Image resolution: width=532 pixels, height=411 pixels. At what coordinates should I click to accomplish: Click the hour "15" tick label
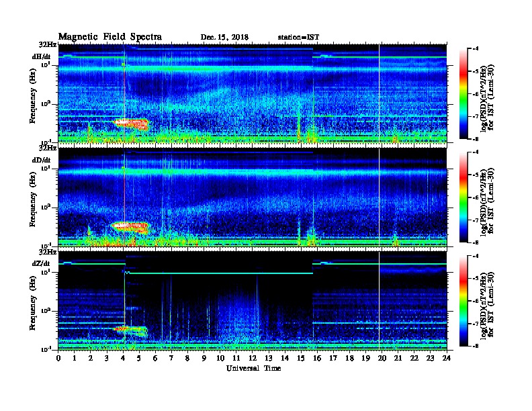pyautogui.click(x=301, y=358)
